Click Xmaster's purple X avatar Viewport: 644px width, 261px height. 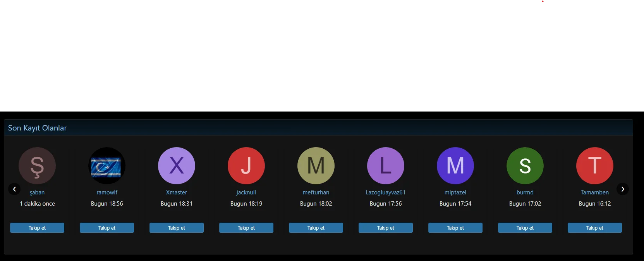177,166
